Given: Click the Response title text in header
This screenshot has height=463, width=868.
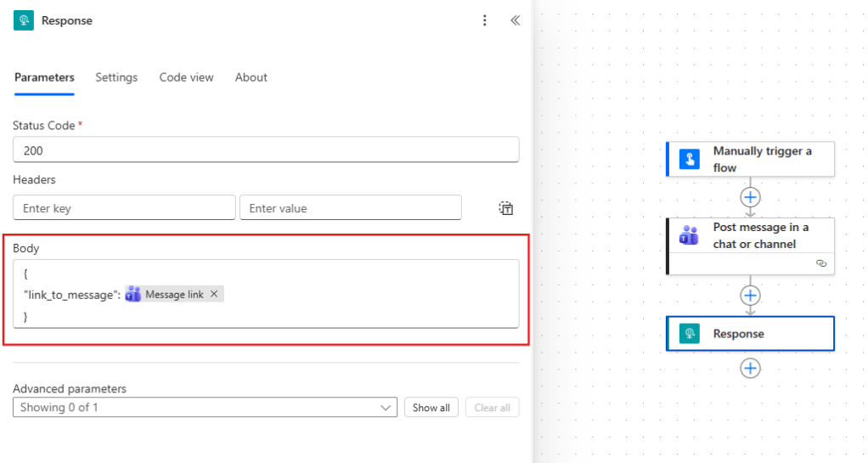Looking at the screenshot, I should tap(67, 20).
